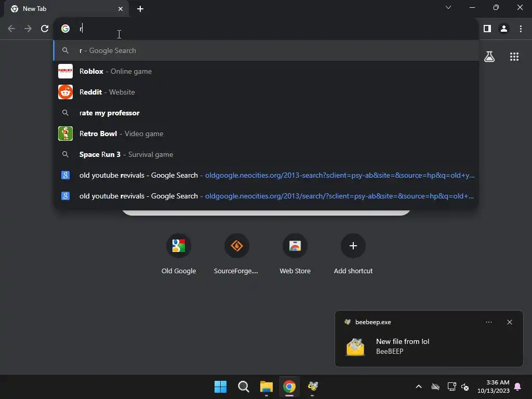Click the BeeBEEP envelope notification icon
Screen dimensions: 532x399
click(355, 347)
